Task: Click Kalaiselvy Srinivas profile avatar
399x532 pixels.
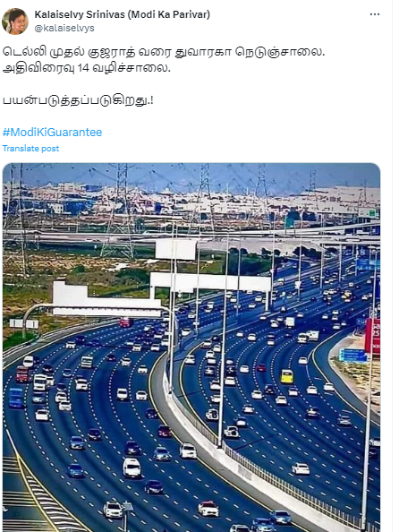Action: [15, 21]
